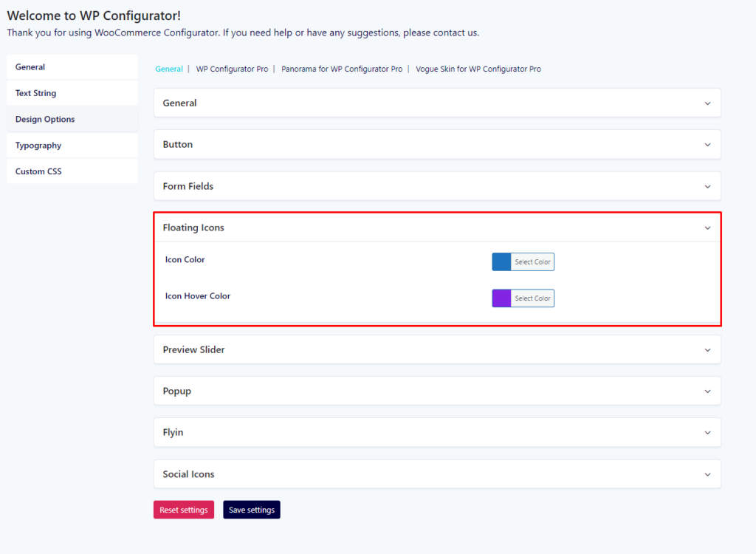
Task: Click the Save settings button
Action: (x=252, y=510)
